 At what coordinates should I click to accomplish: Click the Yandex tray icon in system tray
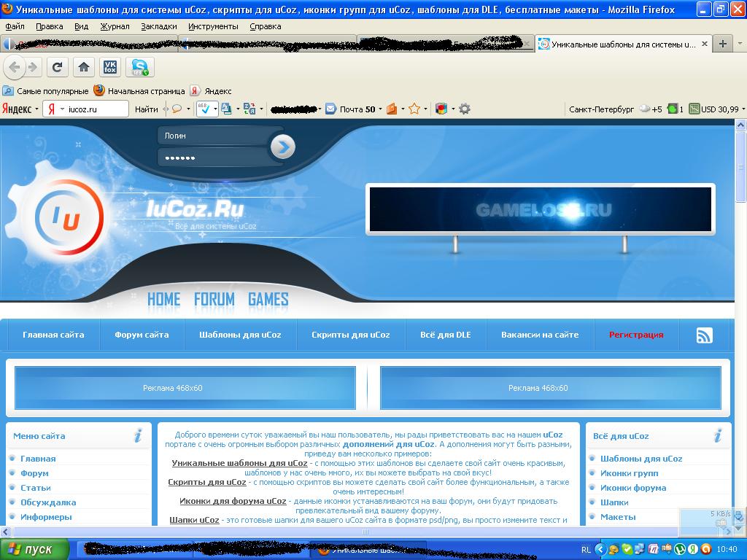pos(693,550)
